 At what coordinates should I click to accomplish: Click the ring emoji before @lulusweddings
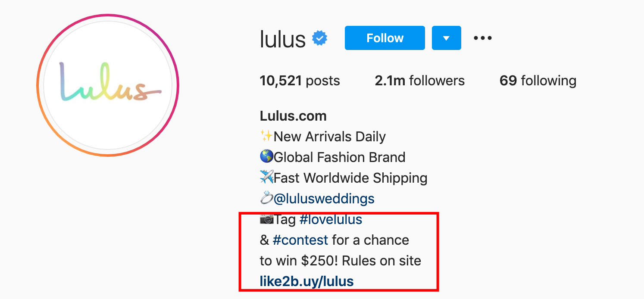(x=266, y=199)
